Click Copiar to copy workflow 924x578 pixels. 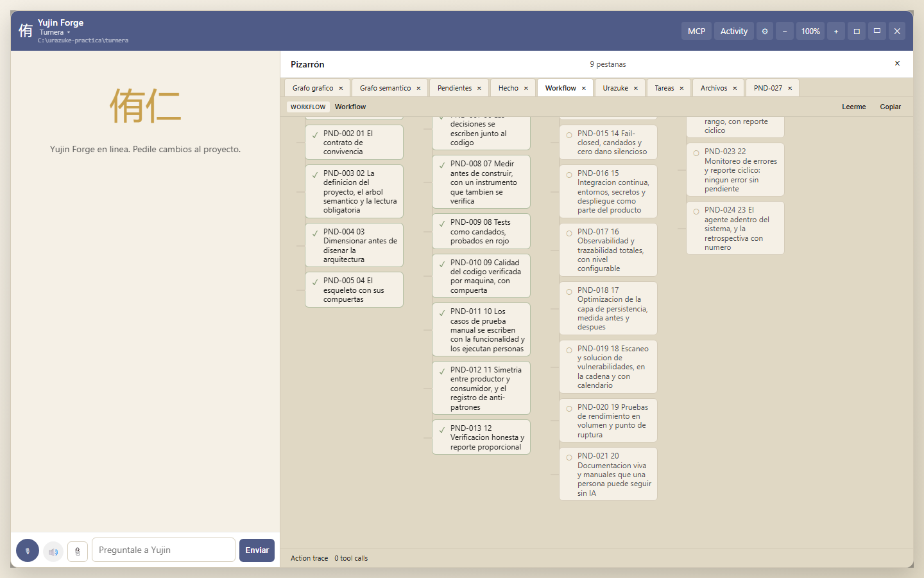(890, 107)
